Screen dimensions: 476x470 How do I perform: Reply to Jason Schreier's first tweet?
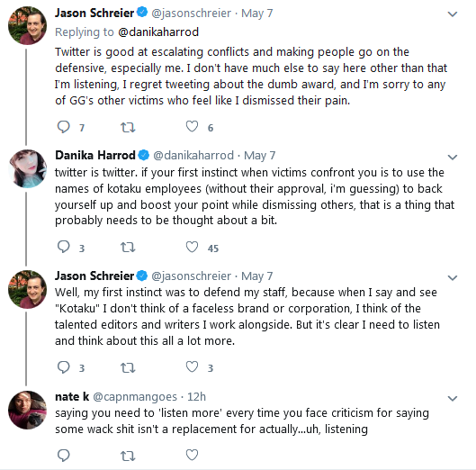click(64, 127)
